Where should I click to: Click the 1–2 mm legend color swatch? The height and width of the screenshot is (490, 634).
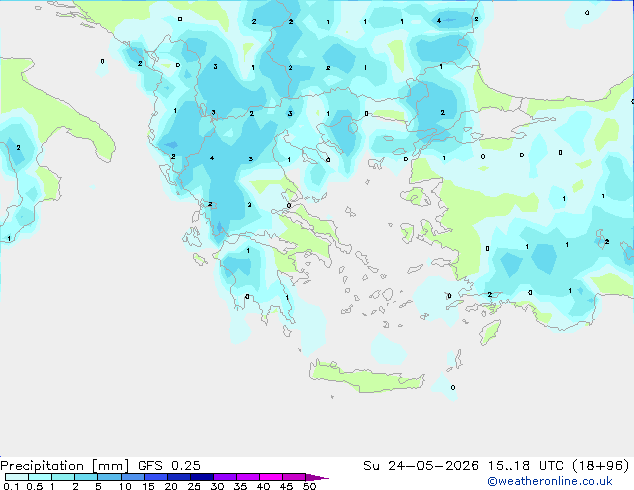63,477
